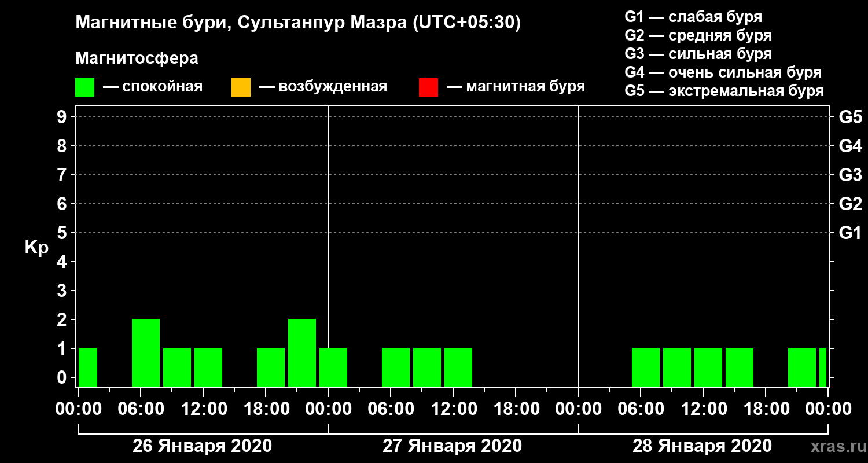868x463 pixels.
Task: Click the Kp 1 bar at 09:00 on 26 Января
Action: point(177,367)
